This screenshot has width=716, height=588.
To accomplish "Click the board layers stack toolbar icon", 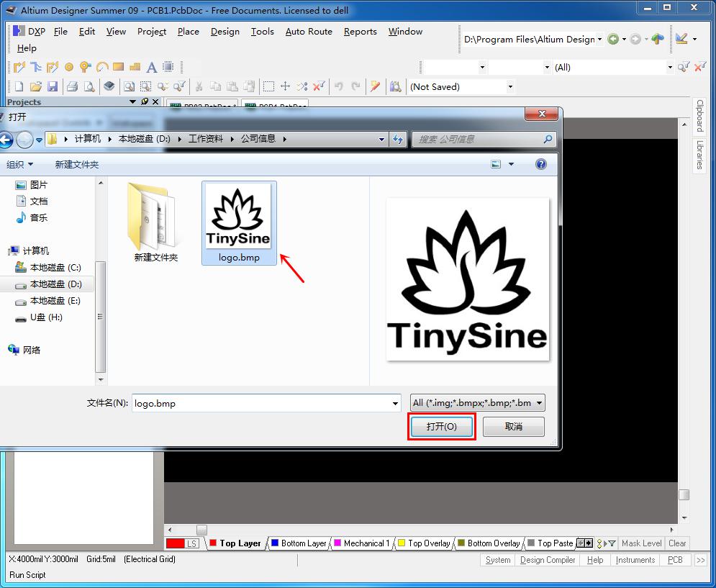I will 109,86.
